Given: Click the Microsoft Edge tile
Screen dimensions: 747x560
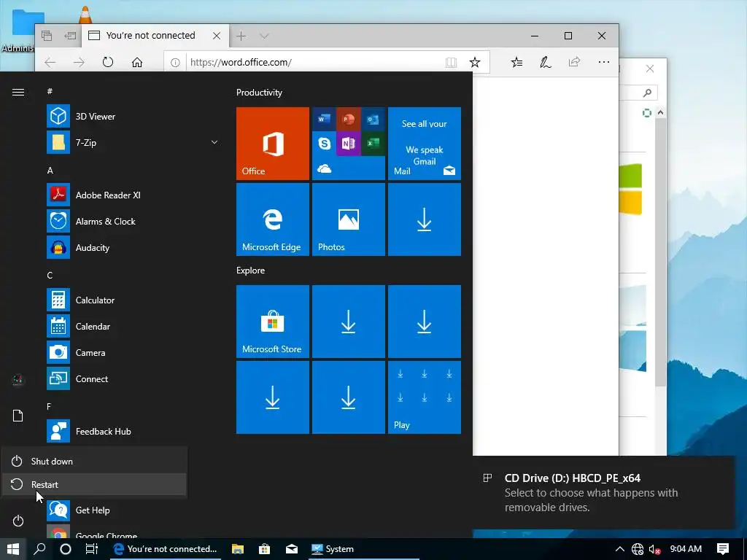Looking at the screenshot, I should tap(273, 219).
